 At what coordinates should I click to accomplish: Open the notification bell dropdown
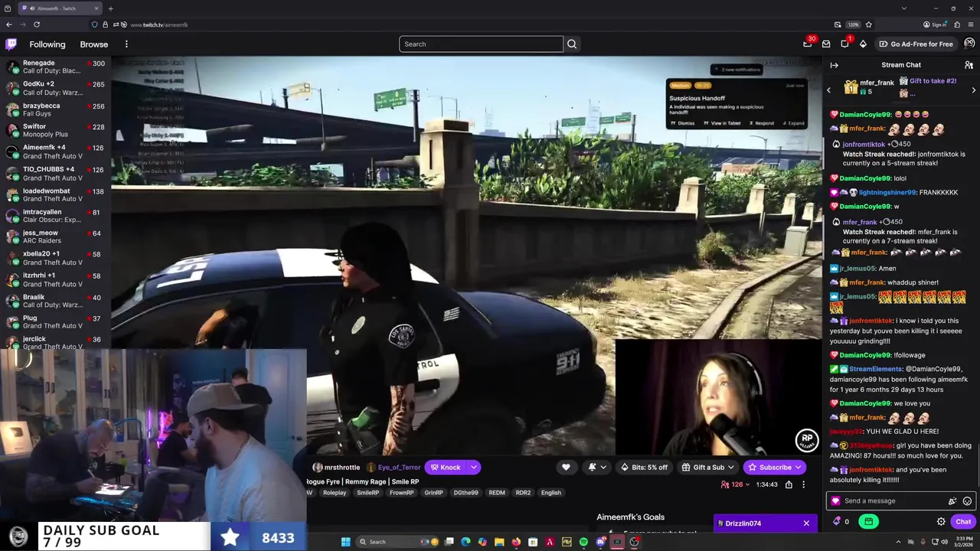click(597, 468)
